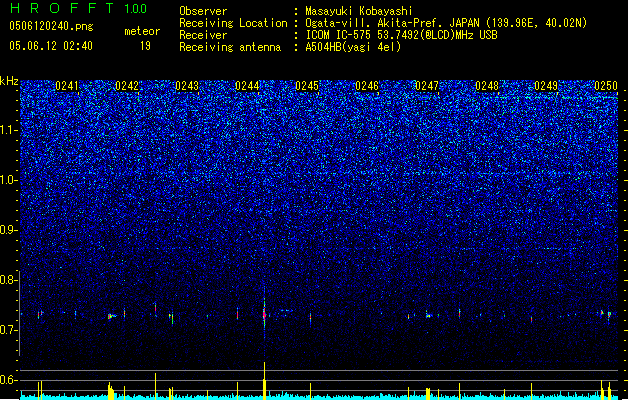Select antenna value A504HB(yagi 4el)
Image resolution: width=629 pixels, height=400 pixels.
pos(353,47)
